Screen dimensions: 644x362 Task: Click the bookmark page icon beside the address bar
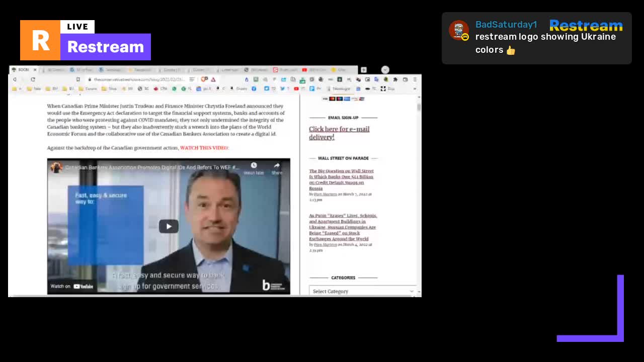(x=78, y=79)
